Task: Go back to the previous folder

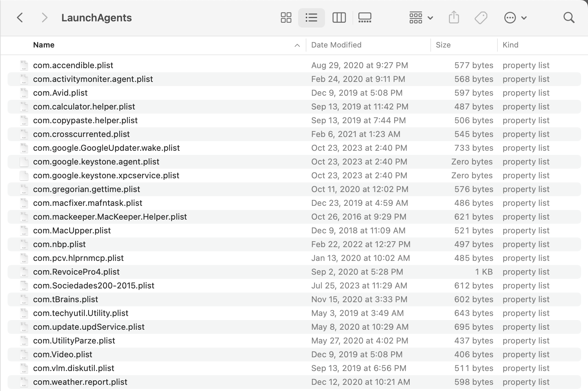Action: point(20,18)
